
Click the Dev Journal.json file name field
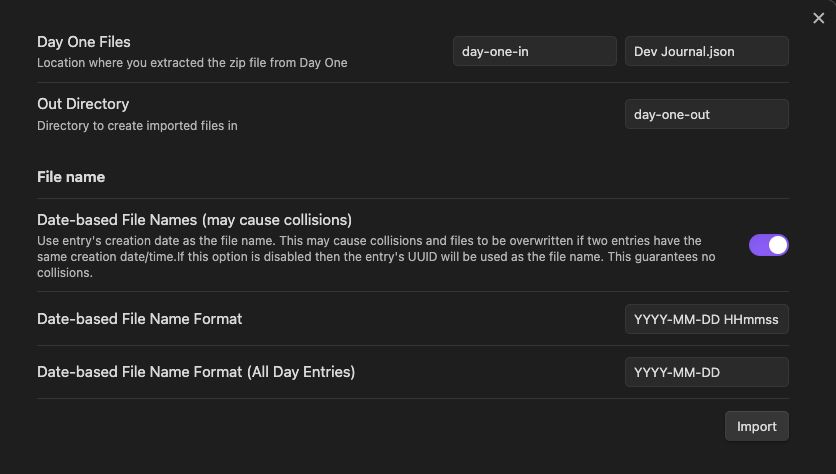(706, 51)
